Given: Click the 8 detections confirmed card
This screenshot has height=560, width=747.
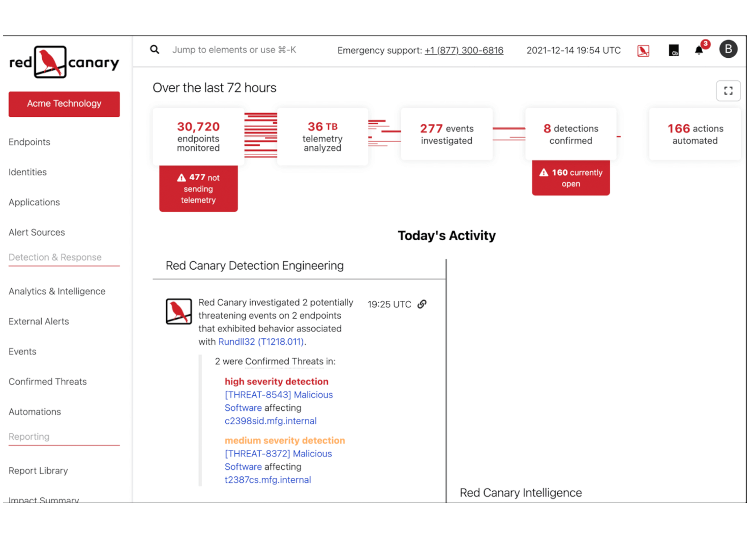Looking at the screenshot, I should [571, 134].
